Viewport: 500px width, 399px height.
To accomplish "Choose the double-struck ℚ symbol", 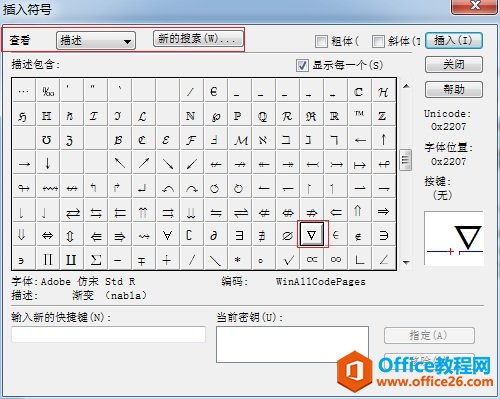I will (x=263, y=115).
